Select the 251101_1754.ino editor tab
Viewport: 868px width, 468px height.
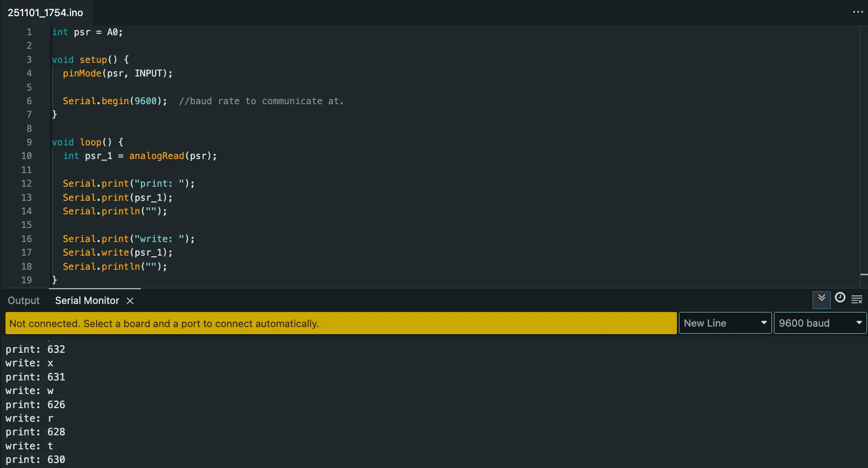tap(45, 13)
